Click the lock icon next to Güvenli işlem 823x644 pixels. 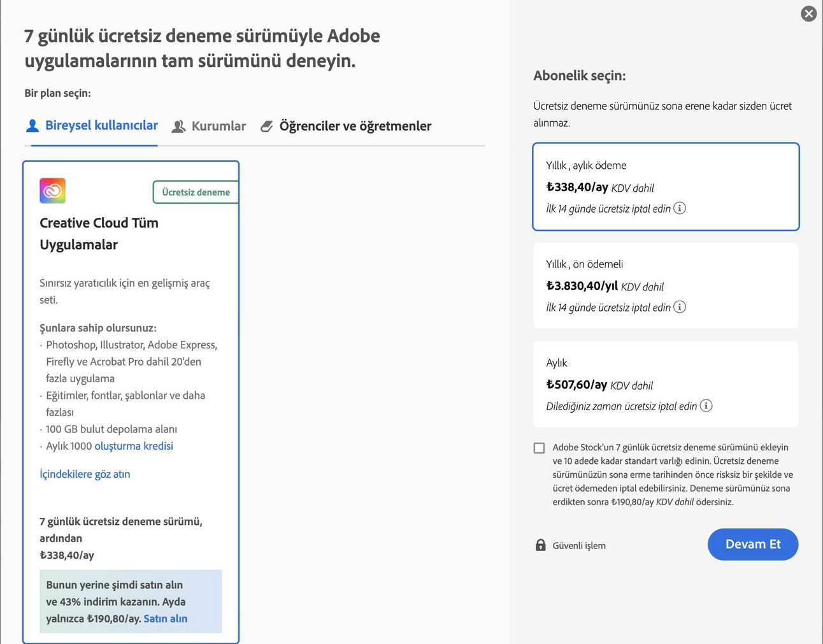point(541,545)
